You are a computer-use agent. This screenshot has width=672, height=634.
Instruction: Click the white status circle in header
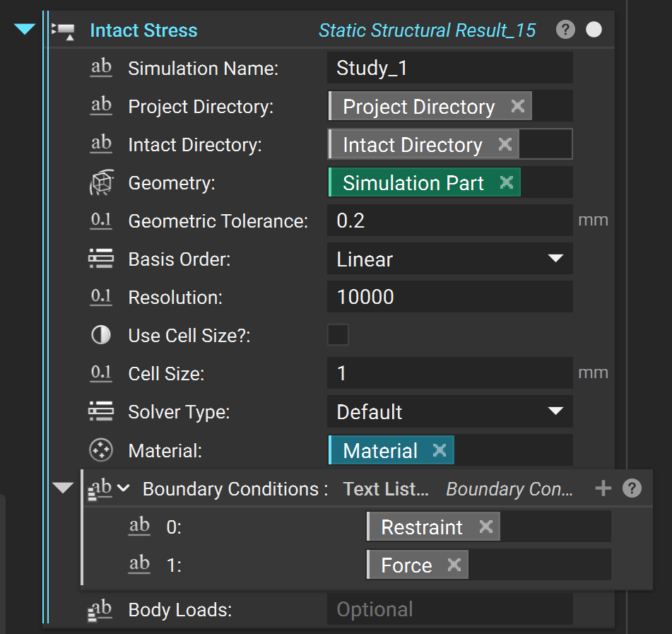[x=594, y=30]
